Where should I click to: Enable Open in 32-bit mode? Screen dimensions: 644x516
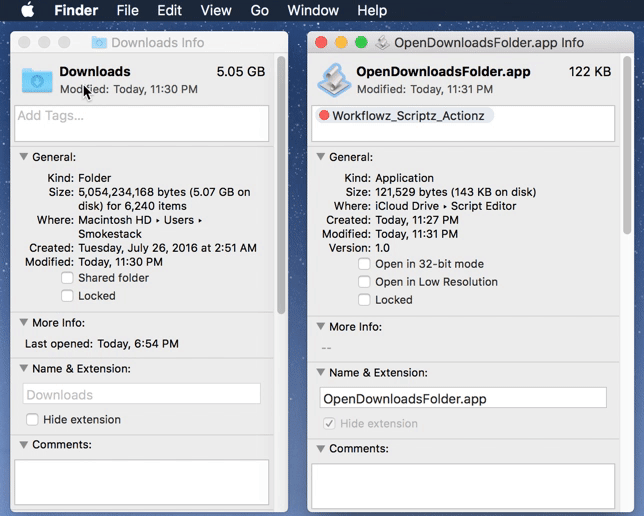[x=364, y=264]
